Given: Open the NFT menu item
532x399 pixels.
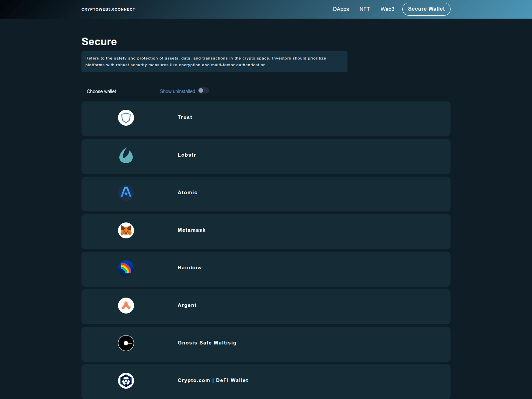Looking at the screenshot, I should pos(364,9).
